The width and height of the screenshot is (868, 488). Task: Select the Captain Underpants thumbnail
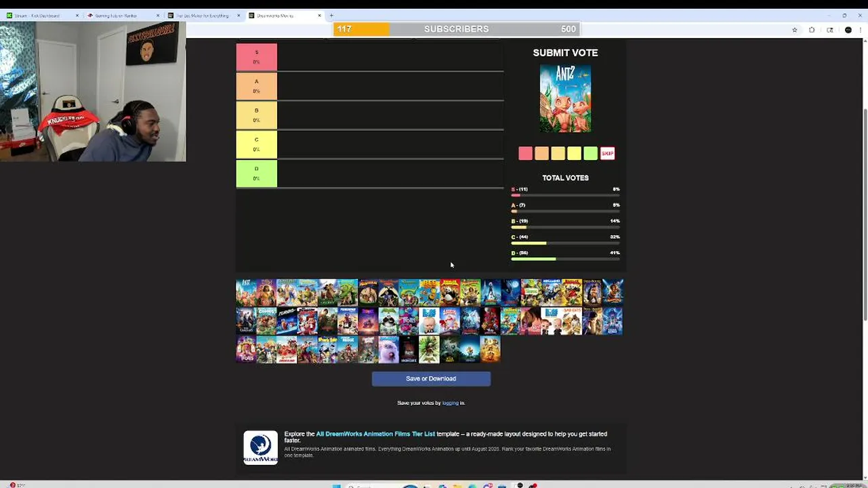pyautogui.click(x=449, y=321)
